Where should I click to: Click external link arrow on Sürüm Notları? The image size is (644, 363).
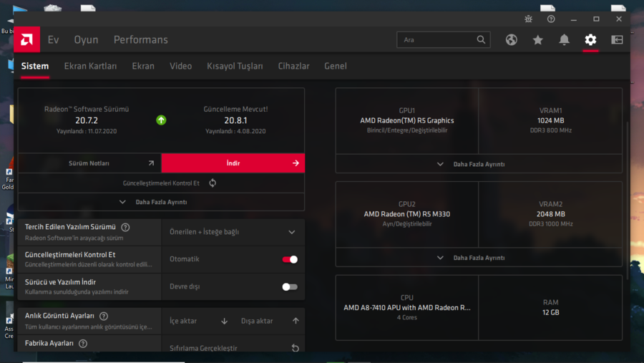[x=151, y=163]
